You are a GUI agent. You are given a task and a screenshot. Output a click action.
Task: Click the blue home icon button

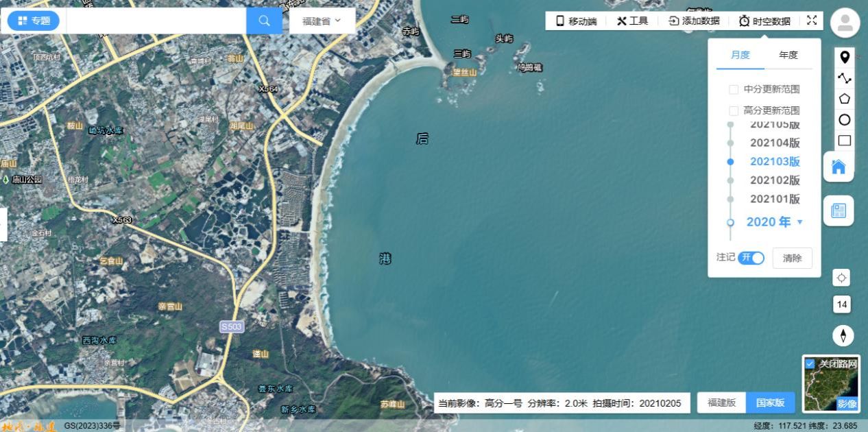(x=839, y=167)
